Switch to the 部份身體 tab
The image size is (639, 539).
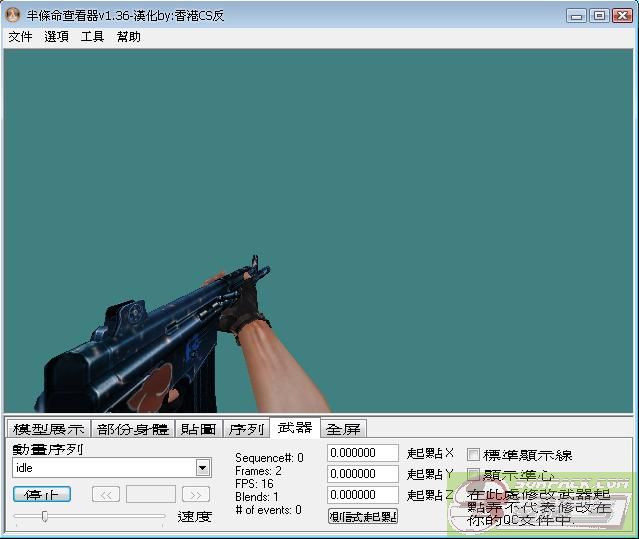pos(133,429)
